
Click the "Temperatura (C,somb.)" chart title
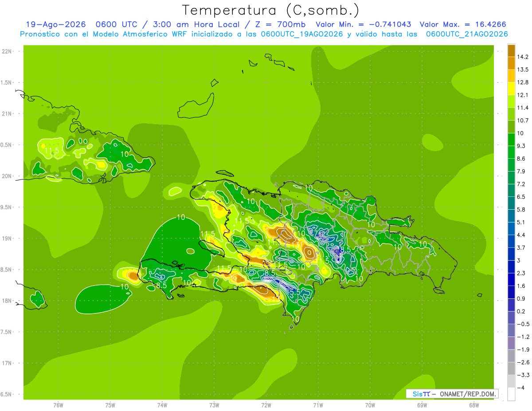coord(271,10)
